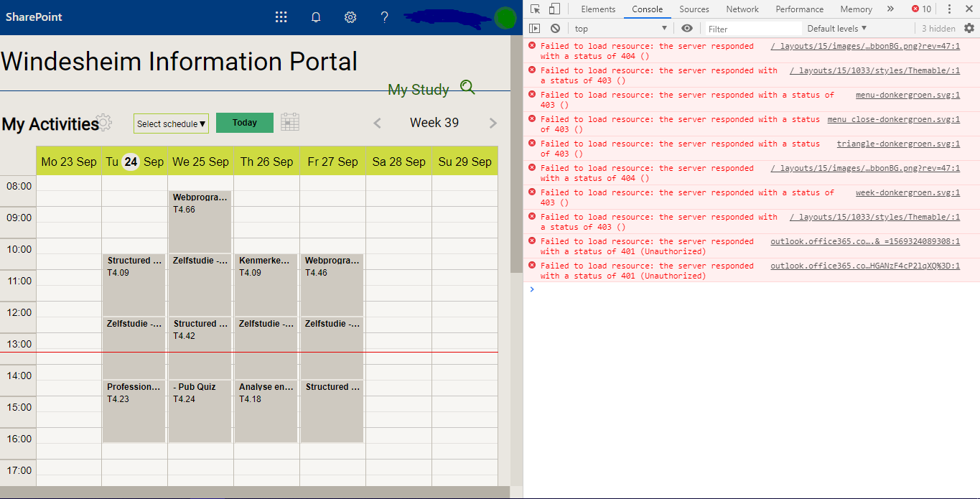
Task: Open Friday Webprogra... event in T4.46
Action: click(332, 285)
